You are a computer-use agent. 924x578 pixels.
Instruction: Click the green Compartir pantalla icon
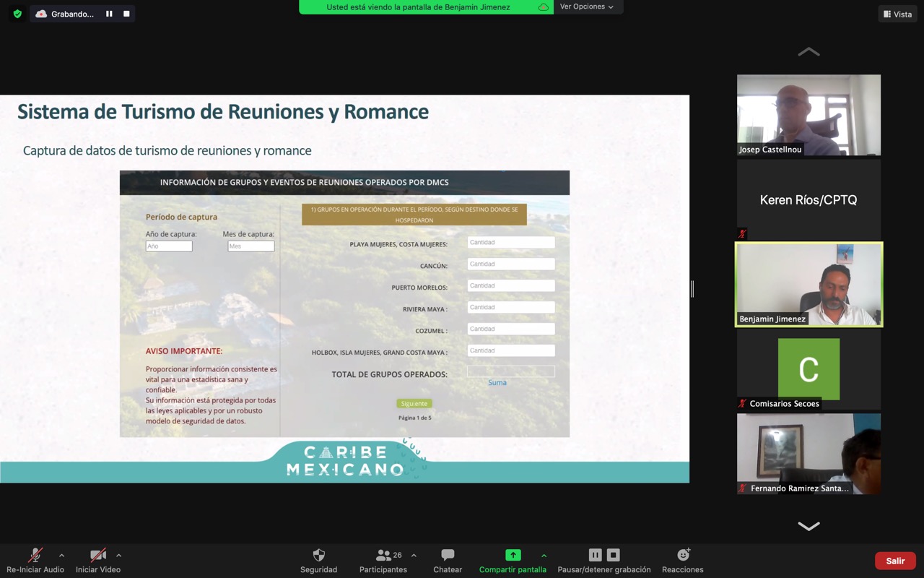click(513, 556)
